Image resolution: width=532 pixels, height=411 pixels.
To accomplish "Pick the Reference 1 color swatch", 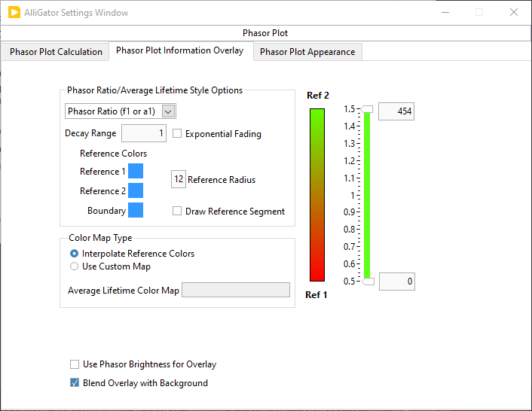I will (136, 171).
